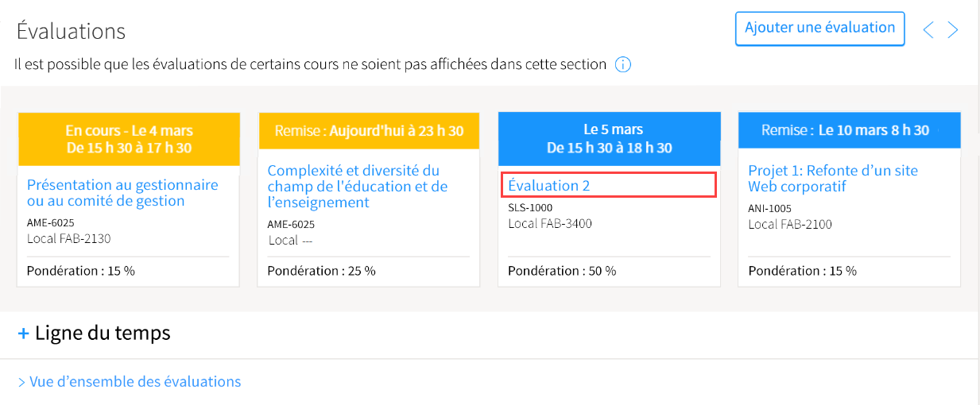This screenshot has height=405, width=980.
Task: Select the Le 5 mars card header
Action: (x=610, y=139)
